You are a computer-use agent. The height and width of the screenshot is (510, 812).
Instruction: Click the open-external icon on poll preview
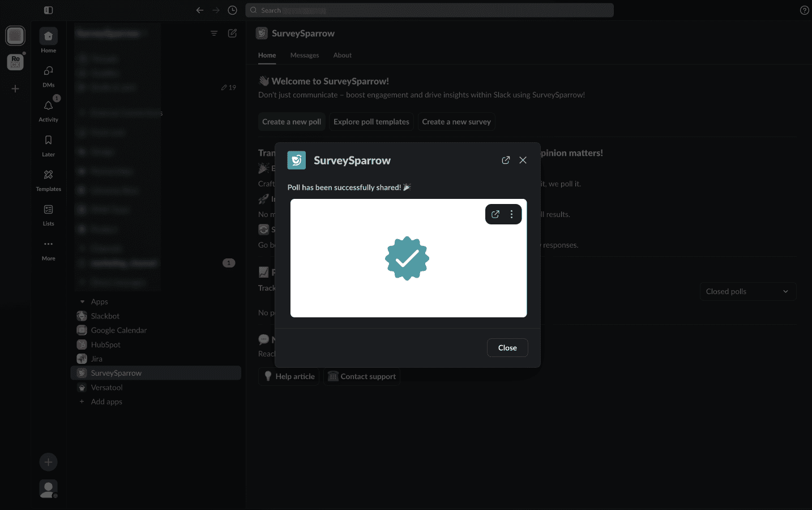tap(495, 214)
